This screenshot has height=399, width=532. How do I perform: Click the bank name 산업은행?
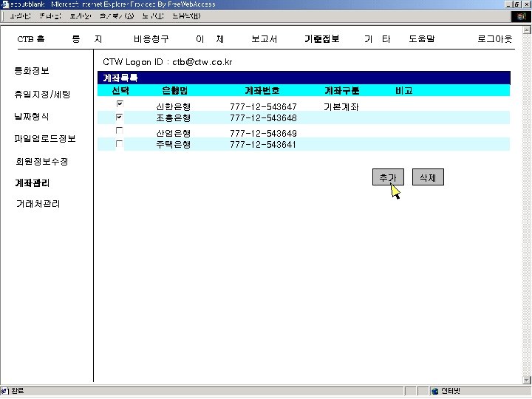pyautogui.click(x=174, y=133)
